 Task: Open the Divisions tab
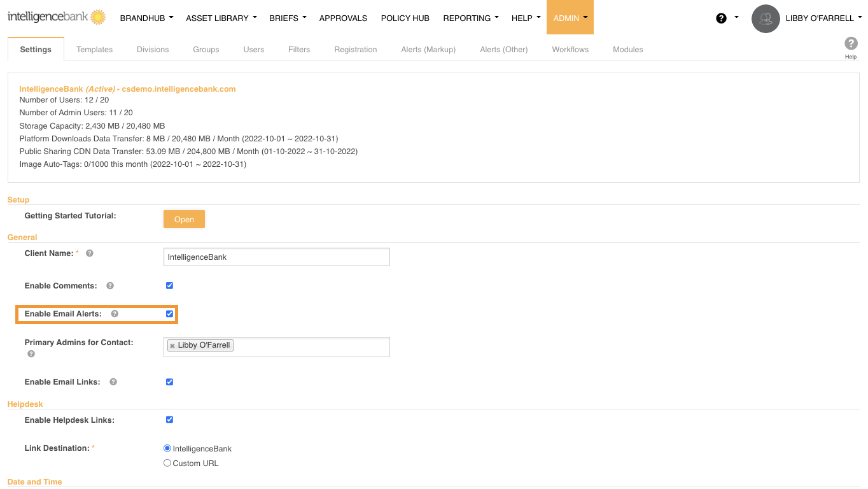tap(153, 50)
